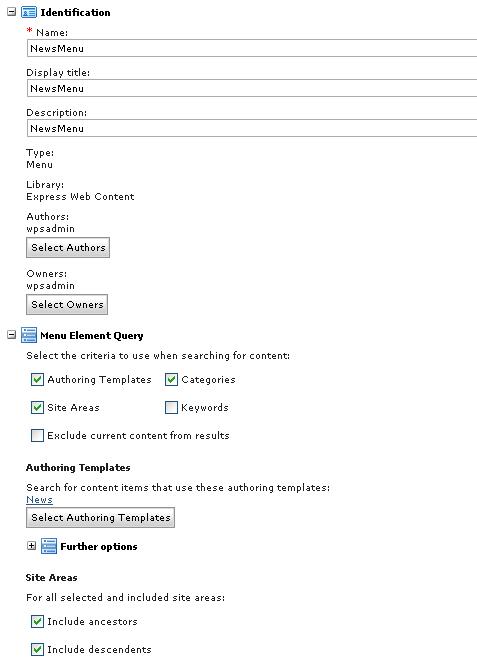Viewport: 477px width, 664px height.
Task: Click the Identification section card icon
Action: tap(29, 12)
